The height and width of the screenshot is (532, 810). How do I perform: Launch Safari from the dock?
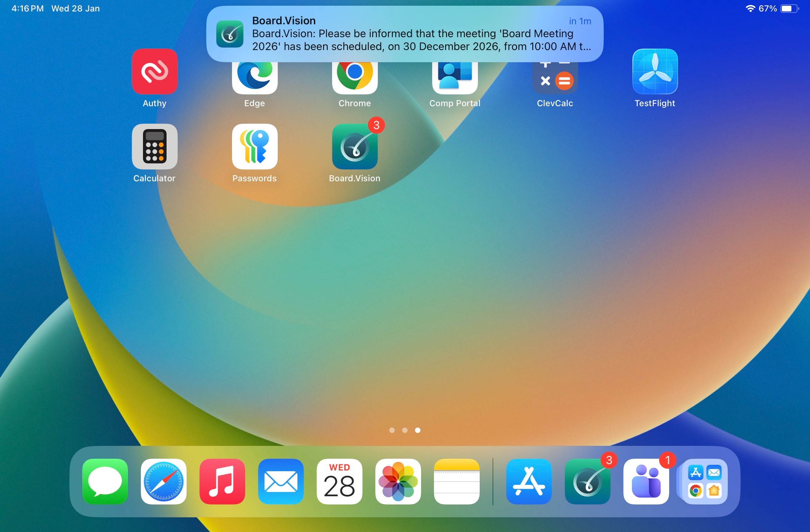click(x=163, y=481)
